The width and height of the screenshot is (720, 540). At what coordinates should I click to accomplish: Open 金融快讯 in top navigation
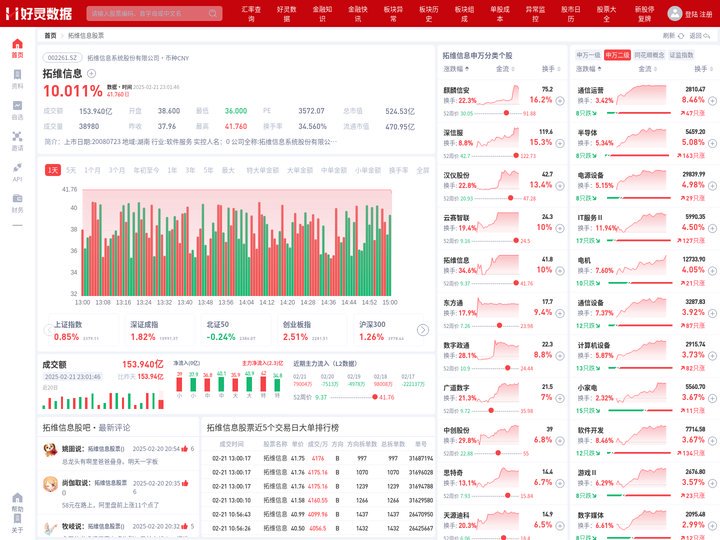(x=358, y=14)
